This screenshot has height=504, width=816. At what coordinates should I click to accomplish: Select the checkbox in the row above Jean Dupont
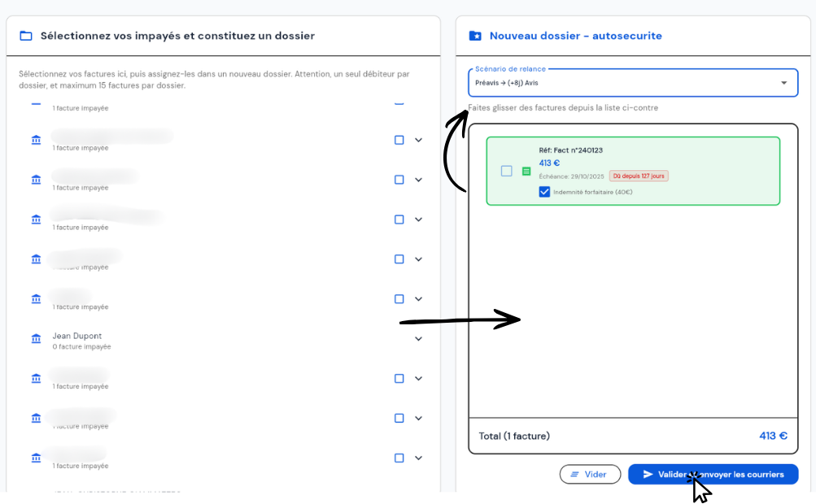point(399,299)
